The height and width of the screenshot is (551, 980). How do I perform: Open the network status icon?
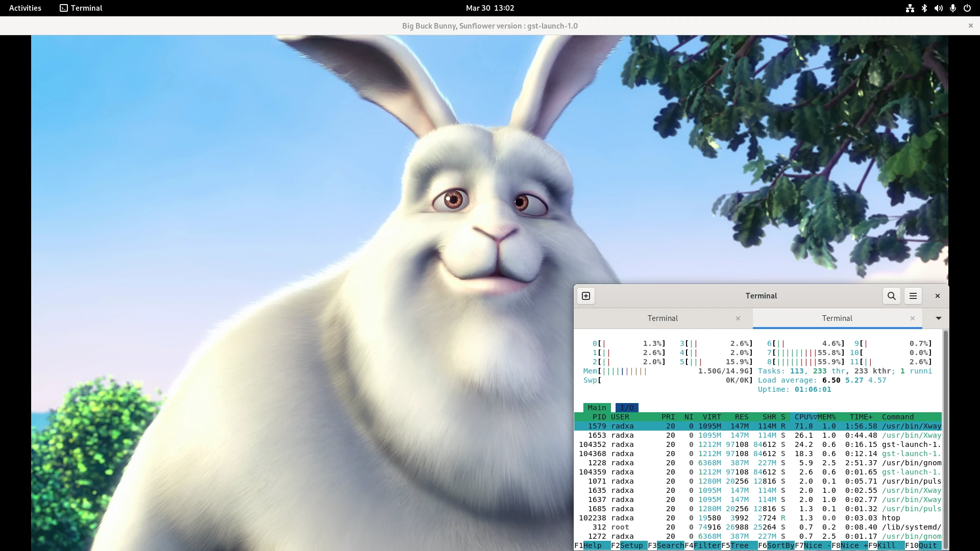pyautogui.click(x=910, y=8)
